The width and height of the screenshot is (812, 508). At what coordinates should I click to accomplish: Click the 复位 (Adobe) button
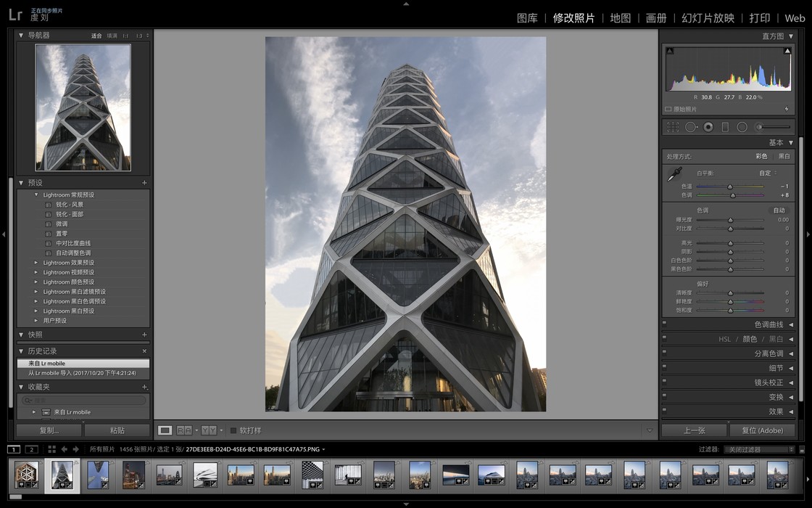[762, 430]
